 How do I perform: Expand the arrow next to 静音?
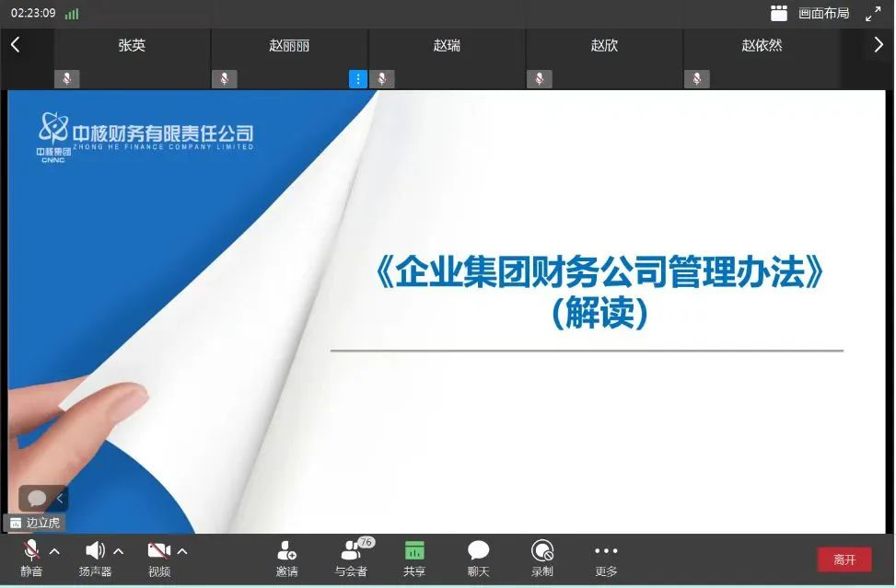click(x=54, y=551)
